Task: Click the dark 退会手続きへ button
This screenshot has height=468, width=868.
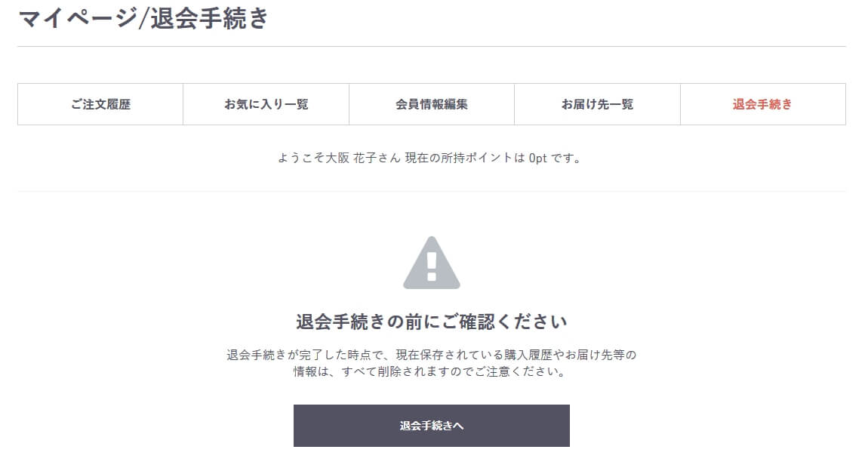Action: (431, 426)
